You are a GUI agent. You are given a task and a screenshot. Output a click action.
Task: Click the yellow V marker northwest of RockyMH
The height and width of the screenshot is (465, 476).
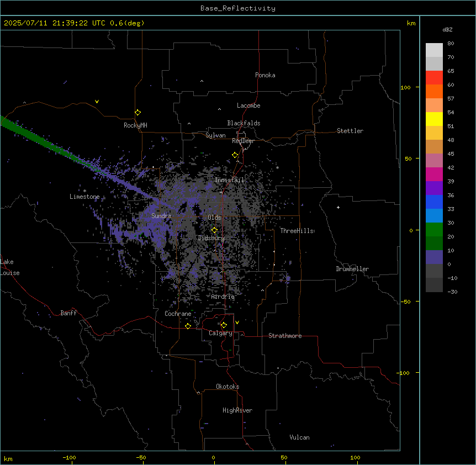[x=97, y=102]
